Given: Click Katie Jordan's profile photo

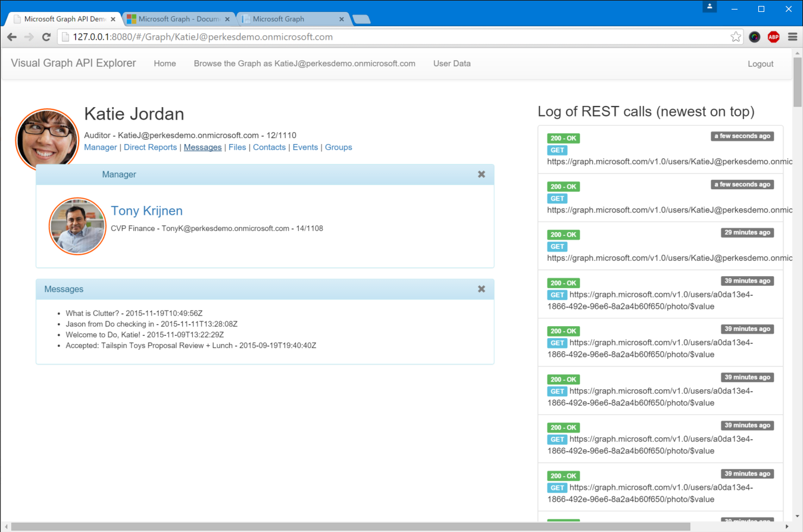Looking at the screenshot, I should (x=47, y=140).
